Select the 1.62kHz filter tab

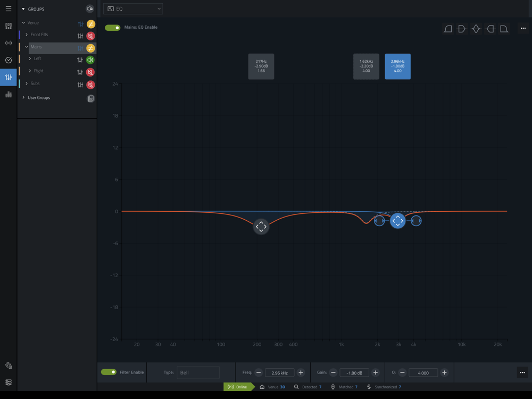tap(366, 66)
